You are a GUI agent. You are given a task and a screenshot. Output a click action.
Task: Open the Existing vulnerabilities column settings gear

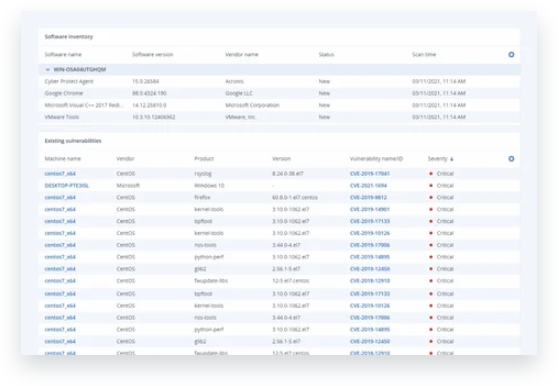(511, 159)
